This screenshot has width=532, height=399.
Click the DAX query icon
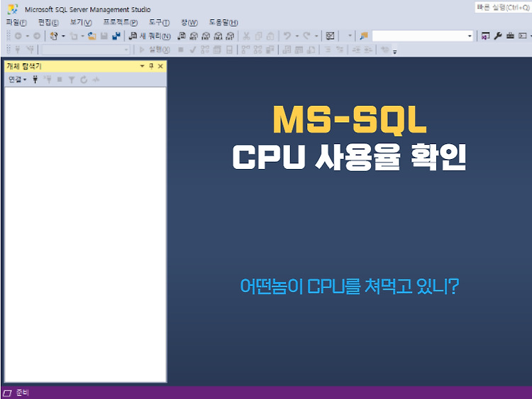click(x=230, y=35)
